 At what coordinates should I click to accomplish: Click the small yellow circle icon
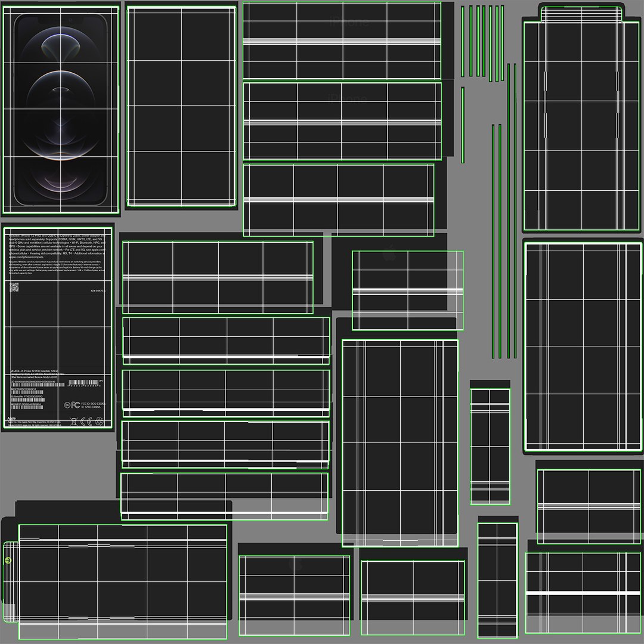(7, 560)
